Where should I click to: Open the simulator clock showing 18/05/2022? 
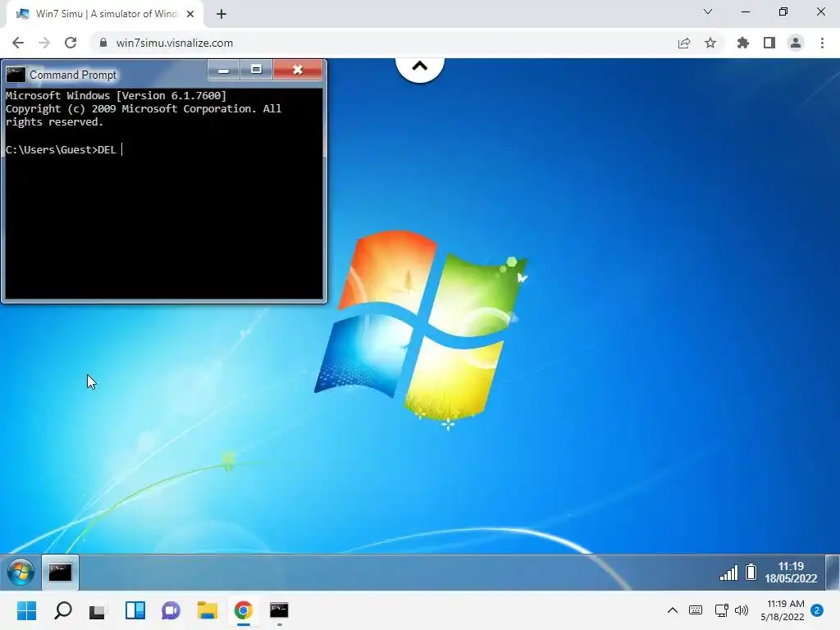(791, 572)
